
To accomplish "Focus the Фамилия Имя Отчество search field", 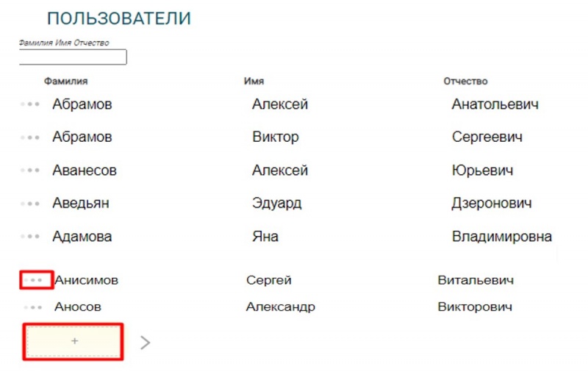I will click(73, 57).
